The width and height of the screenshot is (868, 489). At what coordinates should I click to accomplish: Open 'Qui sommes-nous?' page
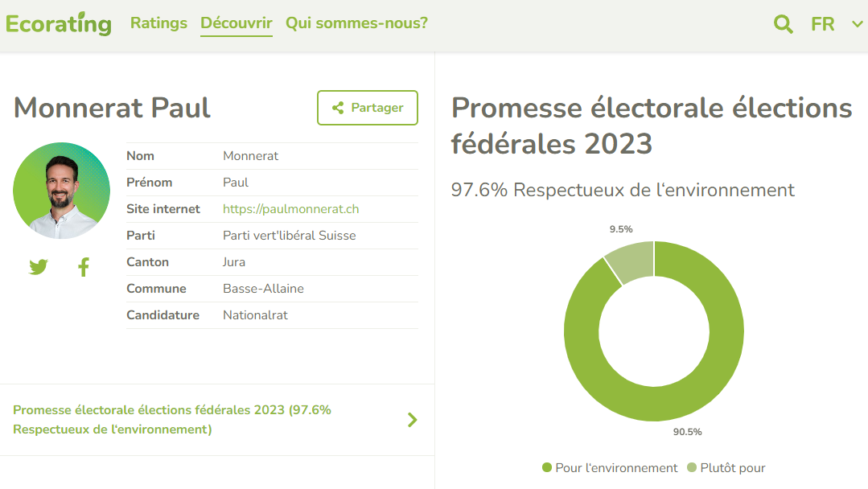(x=356, y=23)
